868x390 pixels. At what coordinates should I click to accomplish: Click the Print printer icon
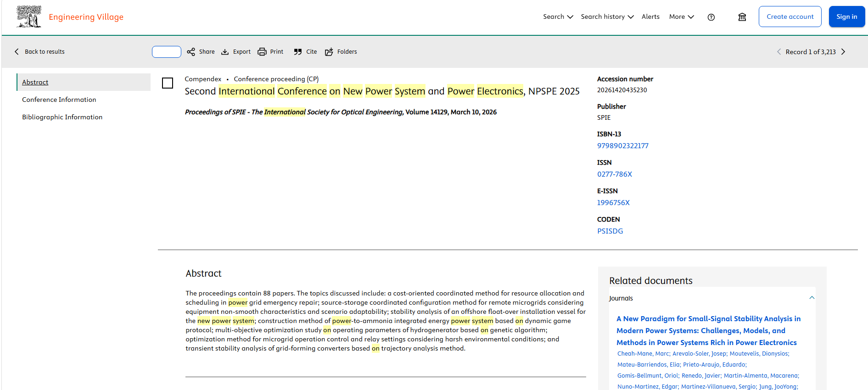[x=262, y=52]
